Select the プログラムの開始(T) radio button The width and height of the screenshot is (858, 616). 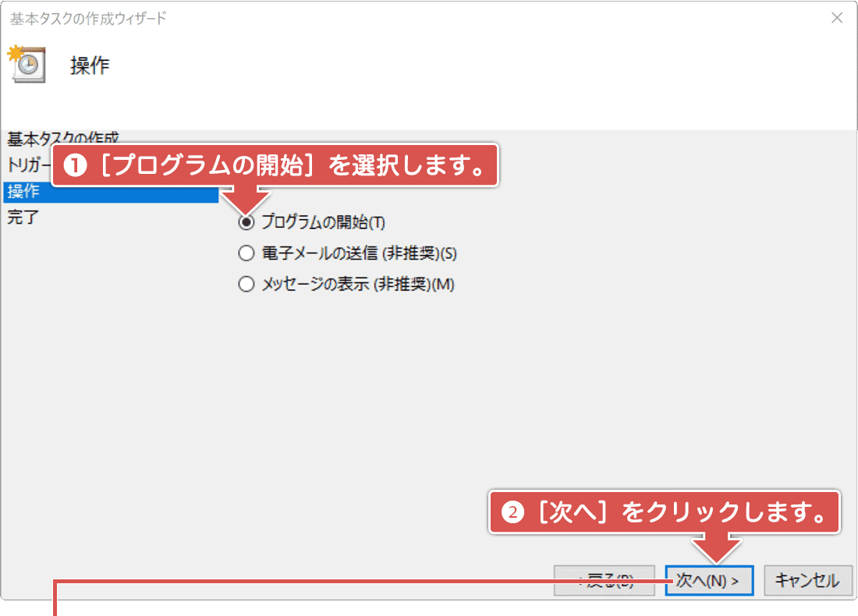pyautogui.click(x=246, y=221)
